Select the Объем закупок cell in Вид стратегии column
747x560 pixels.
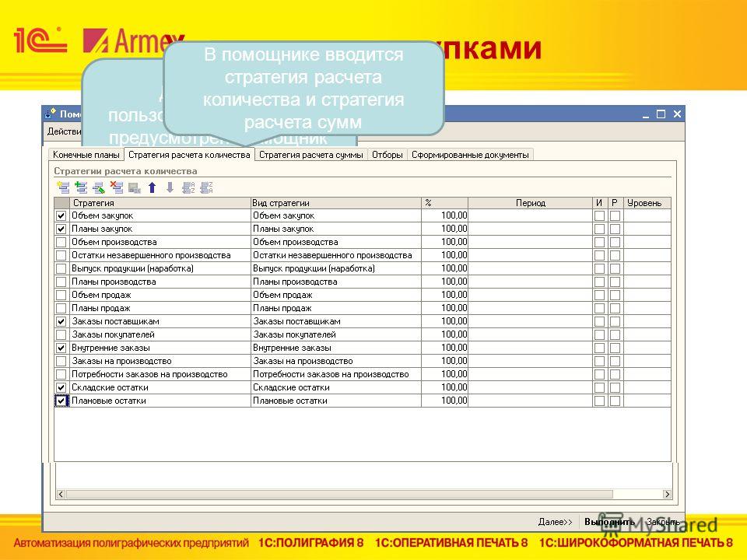pos(336,215)
